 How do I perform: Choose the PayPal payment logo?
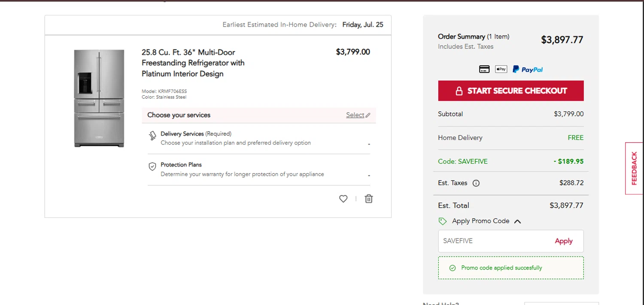click(528, 69)
